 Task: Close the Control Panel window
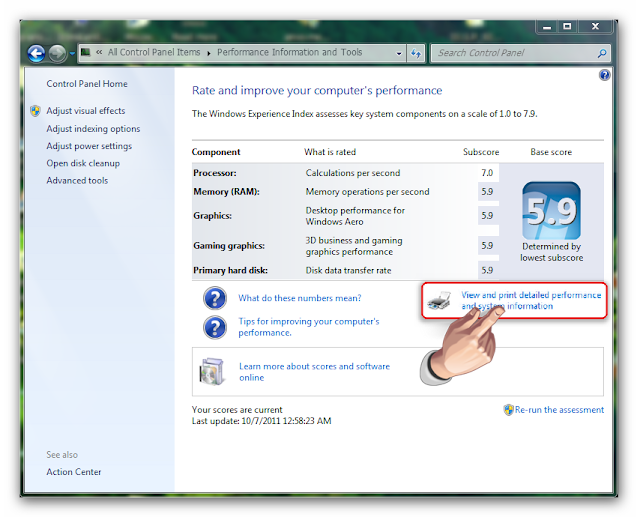click(x=595, y=27)
